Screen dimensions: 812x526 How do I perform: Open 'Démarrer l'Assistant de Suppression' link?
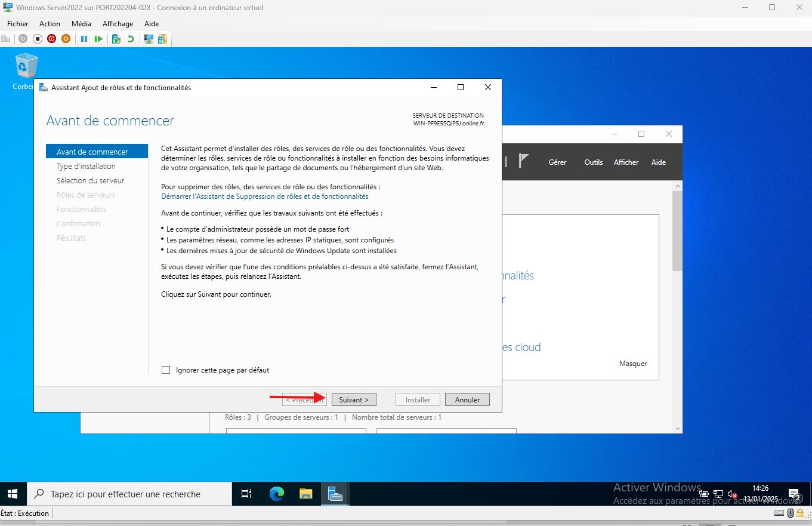pos(265,196)
